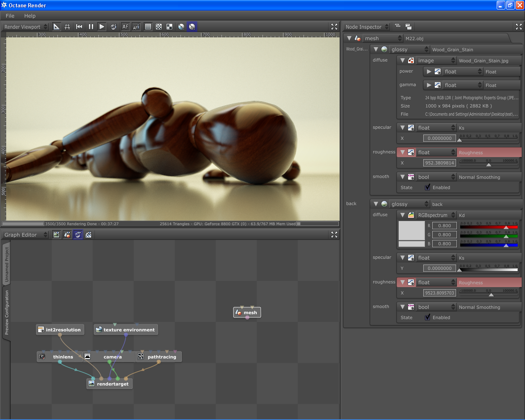525x420 pixels.
Task: Click the ruler toggle icon in viewport toolbar
Action: coord(57,27)
